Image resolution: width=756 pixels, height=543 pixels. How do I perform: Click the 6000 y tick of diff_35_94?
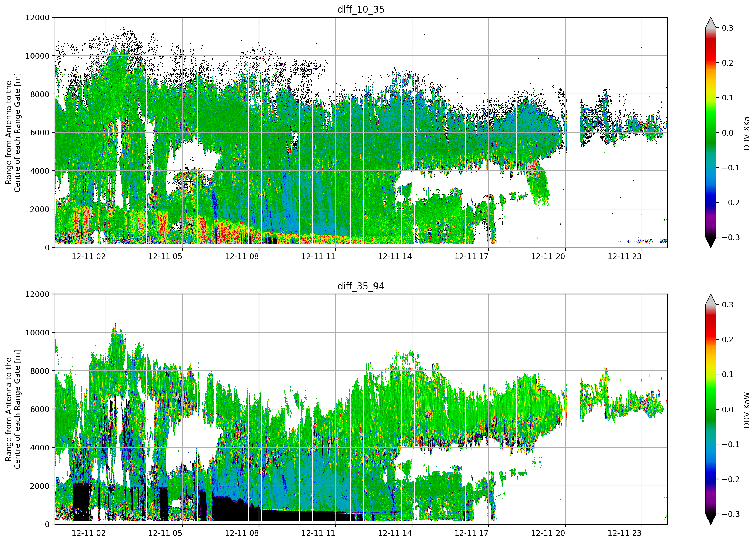coord(39,409)
